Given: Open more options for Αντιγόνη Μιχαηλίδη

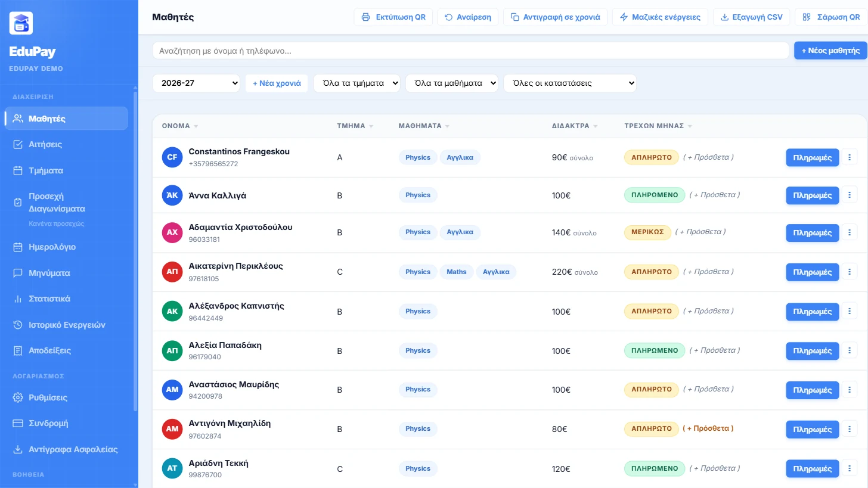Looking at the screenshot, I should click(850, 429).
